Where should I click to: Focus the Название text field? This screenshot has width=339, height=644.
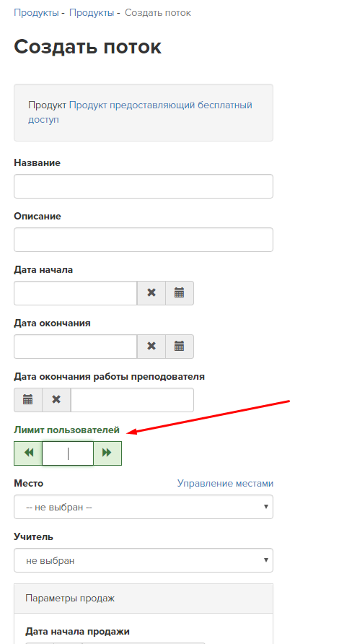tap(144, 186)
